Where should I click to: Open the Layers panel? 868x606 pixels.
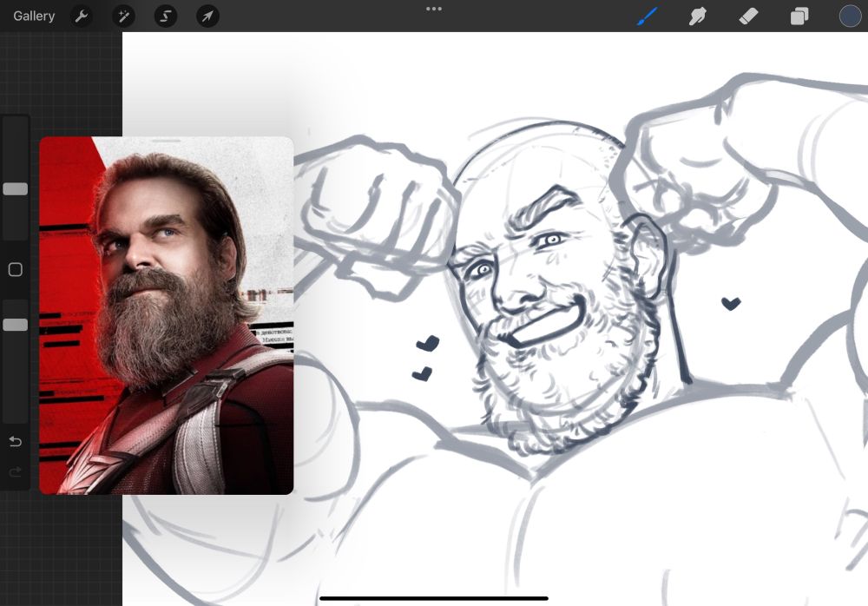pyautogui.click(x=799, y=16)
